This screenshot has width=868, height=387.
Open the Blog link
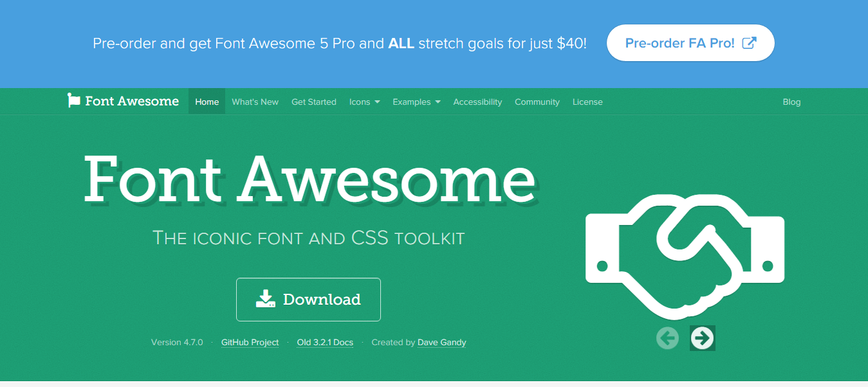coord(791,102)
